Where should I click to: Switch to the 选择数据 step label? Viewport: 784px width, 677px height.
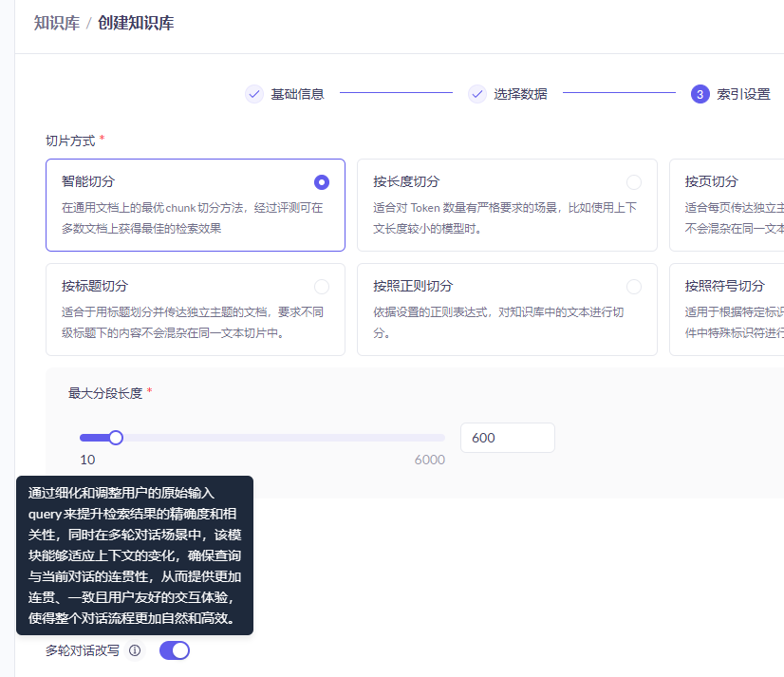click(x=520, y=94)
